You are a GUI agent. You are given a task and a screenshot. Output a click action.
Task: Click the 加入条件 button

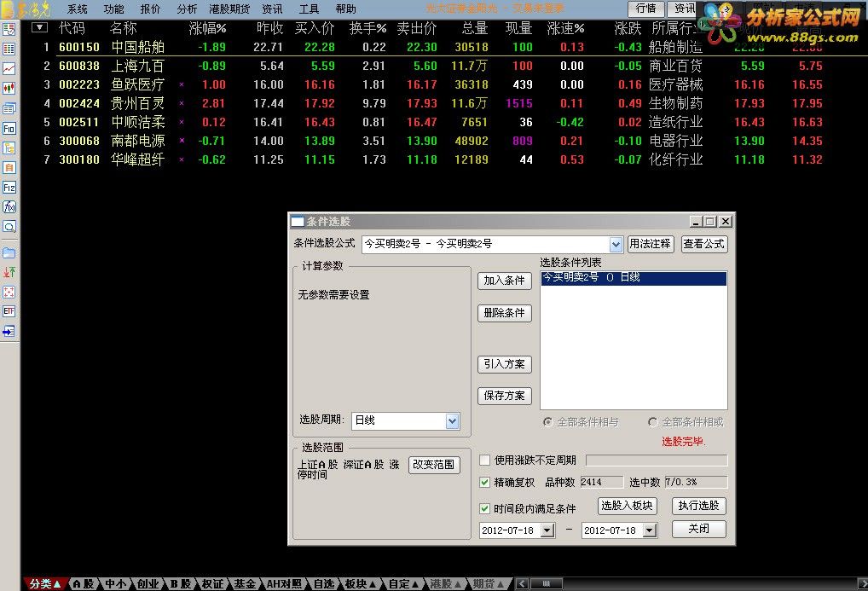pos(504,281)
